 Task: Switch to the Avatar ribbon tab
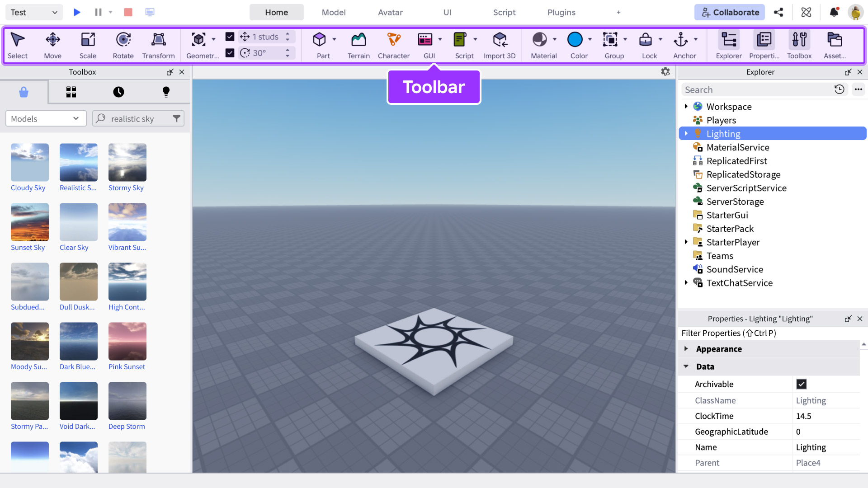(x=390, y=12)
